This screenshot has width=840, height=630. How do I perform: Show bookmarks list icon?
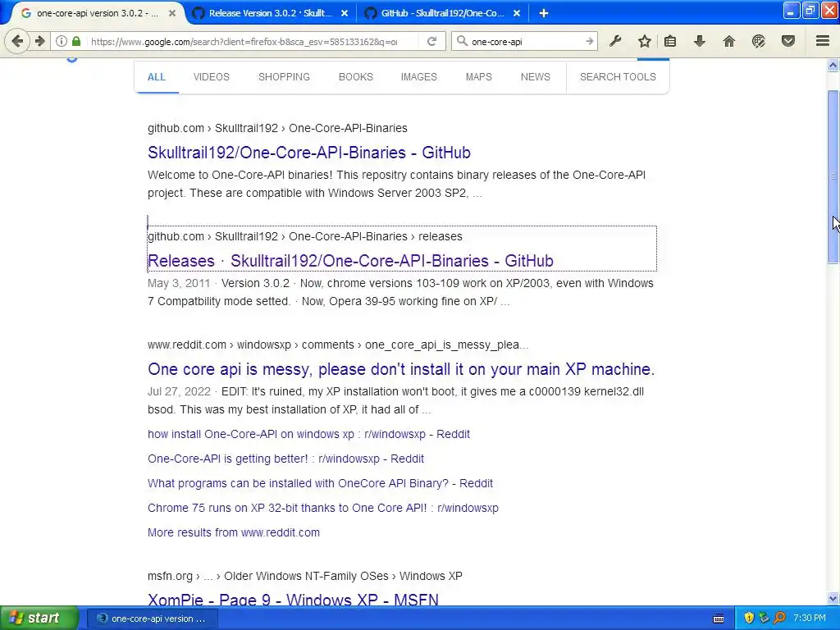(x=670, y=41)
